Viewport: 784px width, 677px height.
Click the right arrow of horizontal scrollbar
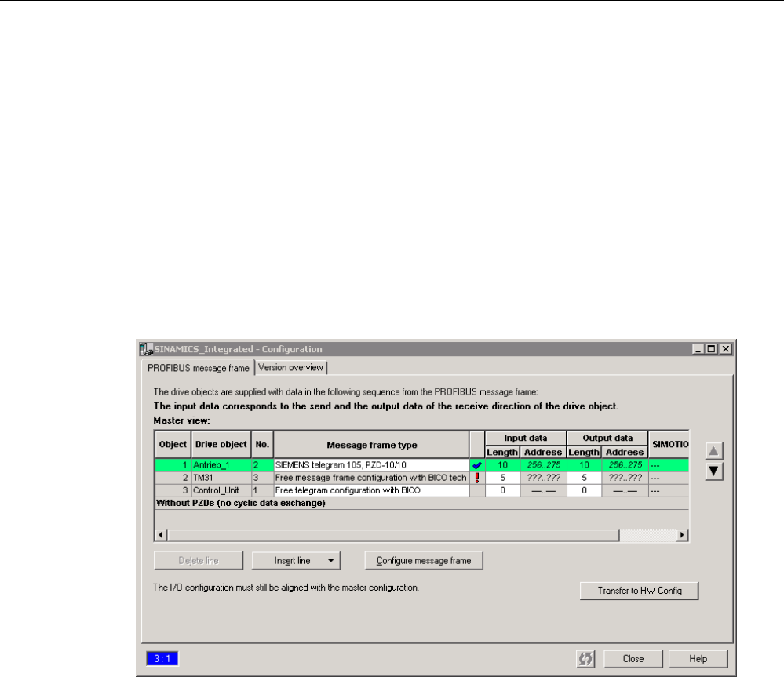tap(682, 534)
